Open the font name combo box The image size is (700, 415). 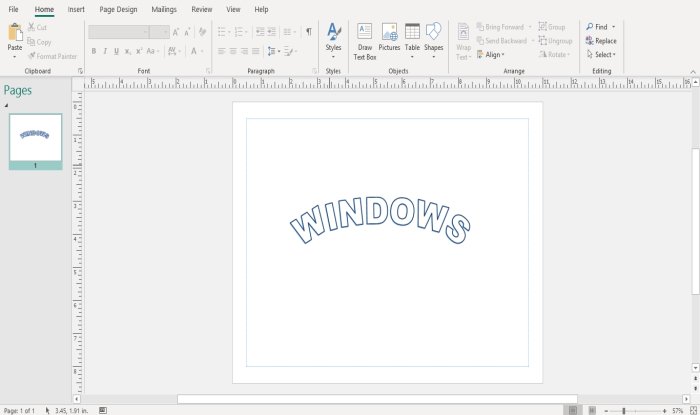click(x=118, y=32)
